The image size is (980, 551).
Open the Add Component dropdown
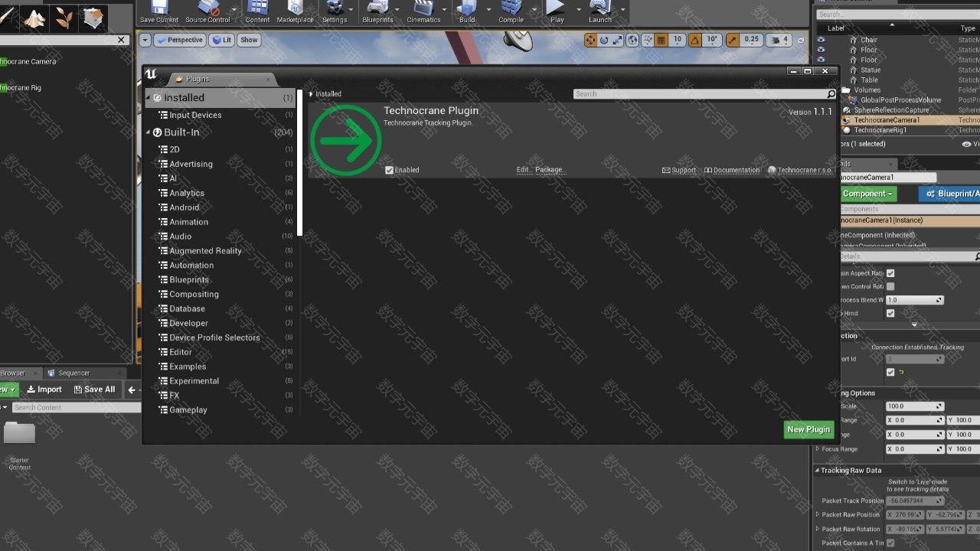[x=868, y=194]
